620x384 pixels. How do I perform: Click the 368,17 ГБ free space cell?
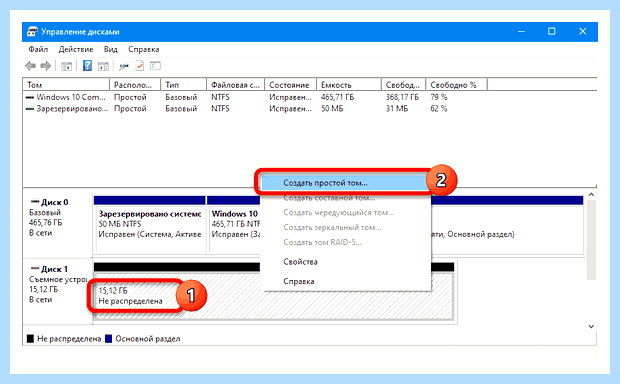pos(402,97)
